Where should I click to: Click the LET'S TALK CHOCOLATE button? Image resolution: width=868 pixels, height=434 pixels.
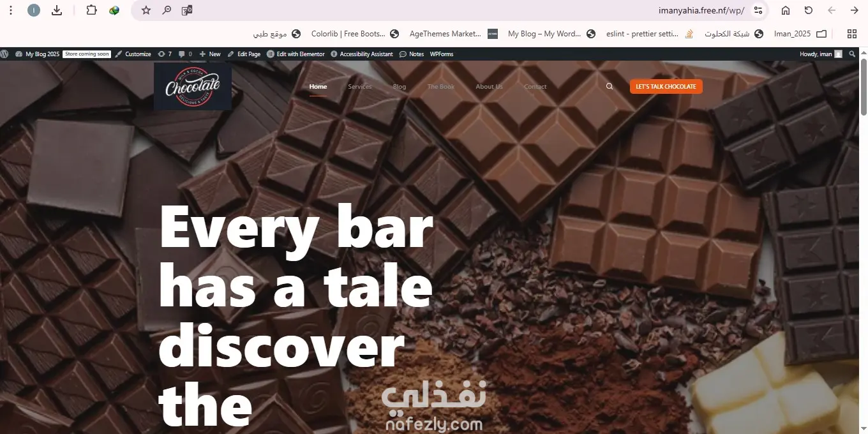[666, 86]
